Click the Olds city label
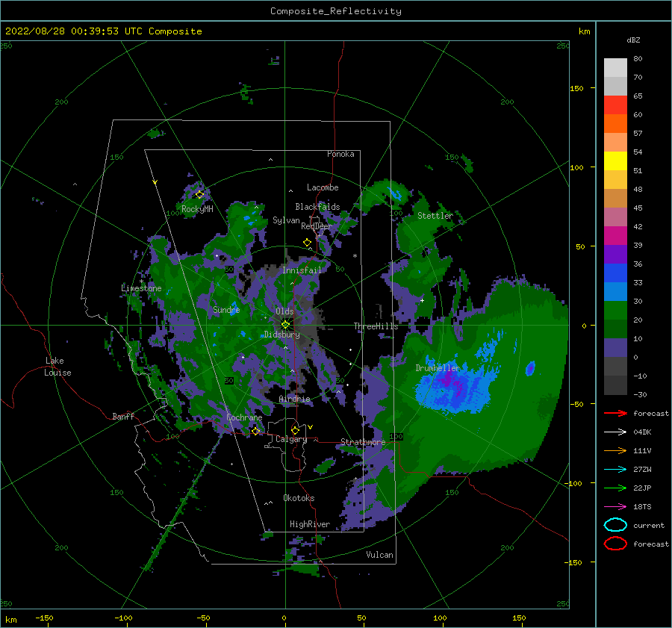672x628 pixels. tap(284, 311)
